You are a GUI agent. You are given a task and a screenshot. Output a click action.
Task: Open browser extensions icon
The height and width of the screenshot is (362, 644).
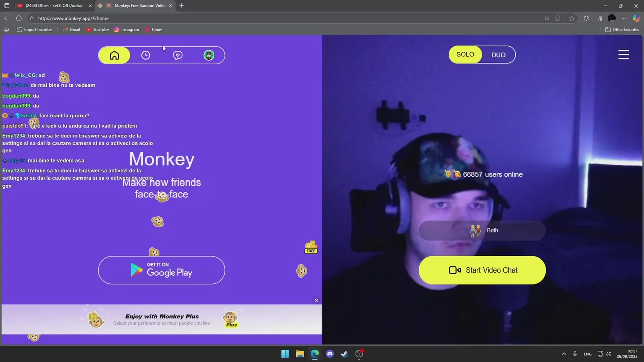click(586, 18)
